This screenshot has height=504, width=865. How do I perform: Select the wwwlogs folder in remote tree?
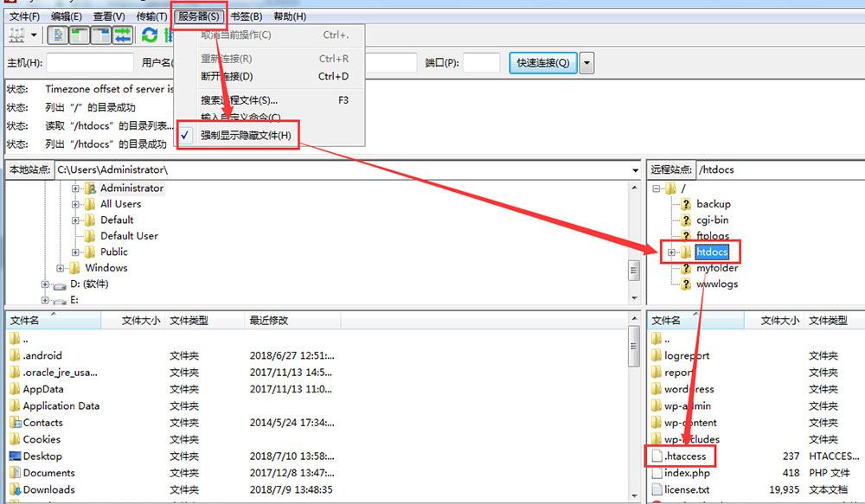pyautogui.click(x=716, y=284)
